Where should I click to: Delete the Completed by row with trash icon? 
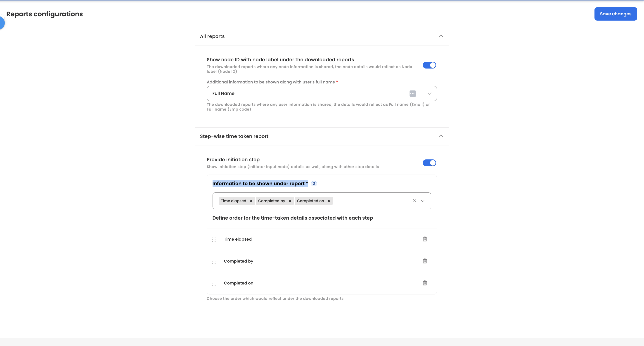point(424,261)
